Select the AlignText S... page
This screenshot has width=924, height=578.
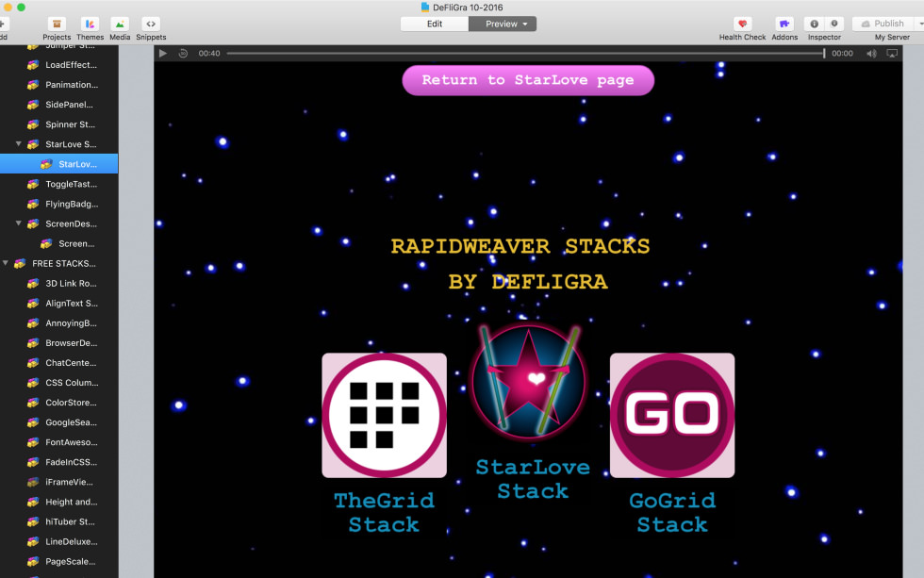[58, 304]
